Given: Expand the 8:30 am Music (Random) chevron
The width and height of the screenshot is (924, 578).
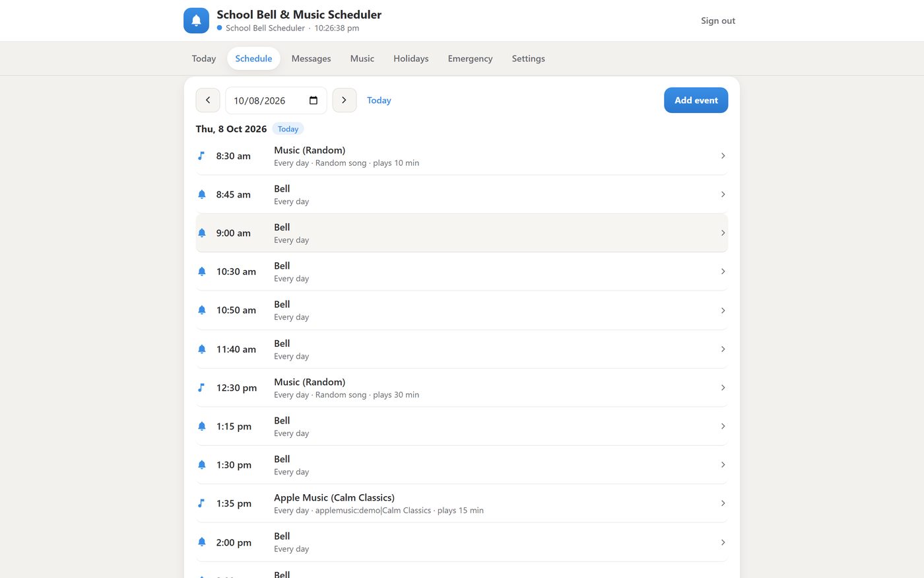Looking at the screenshot, I should pos(723,156).
